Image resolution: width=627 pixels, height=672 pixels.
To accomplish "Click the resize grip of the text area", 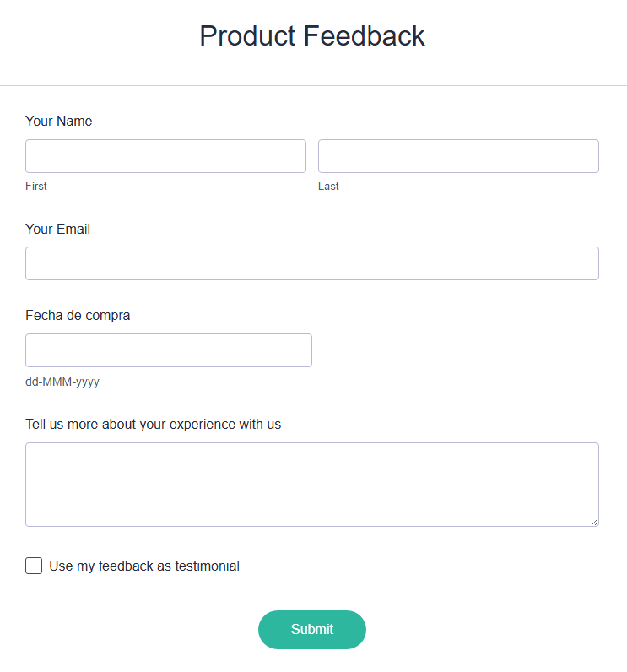I will [x=594, y=522].
